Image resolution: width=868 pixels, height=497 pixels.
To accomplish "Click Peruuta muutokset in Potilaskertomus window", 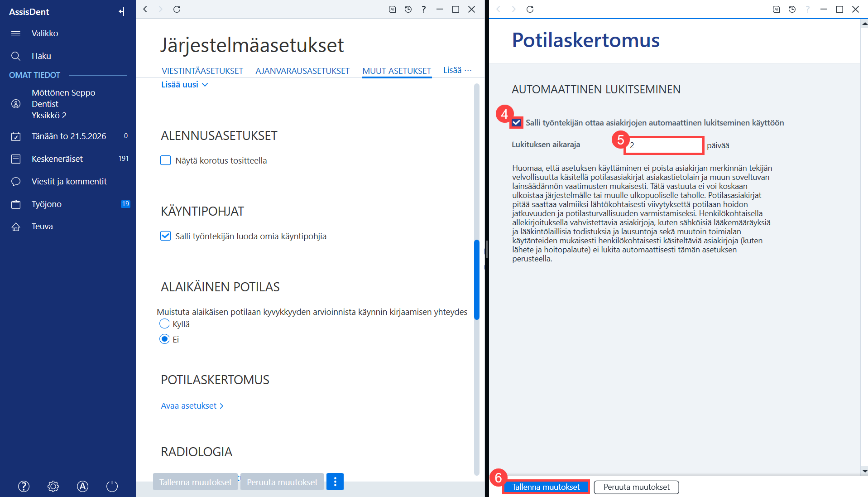I will 636,487.
